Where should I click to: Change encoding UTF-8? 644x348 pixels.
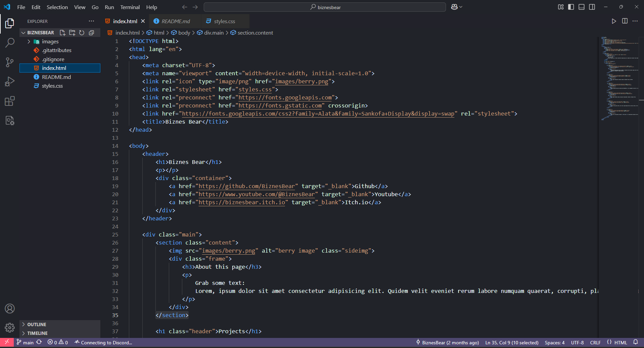578,343
